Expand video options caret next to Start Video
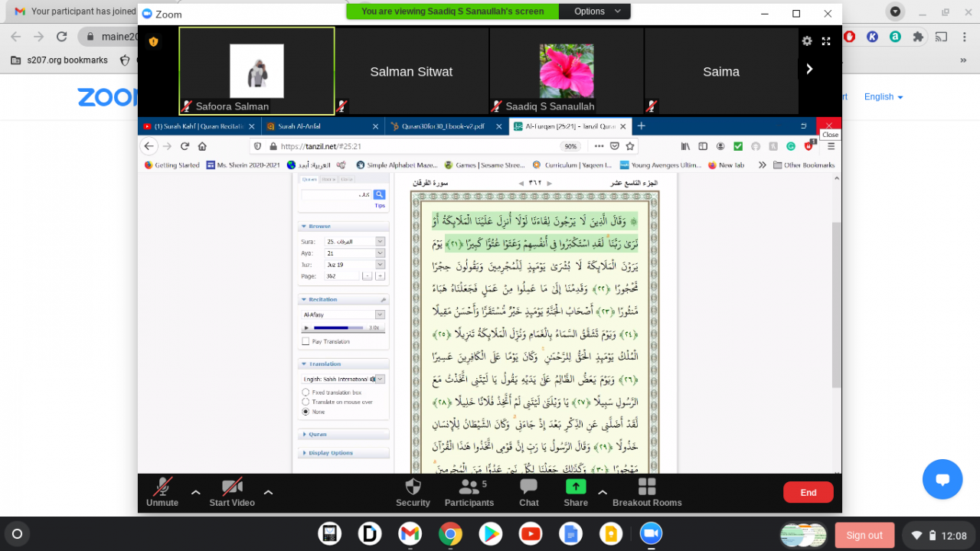The image size is (980, 551). pos(268,493)
